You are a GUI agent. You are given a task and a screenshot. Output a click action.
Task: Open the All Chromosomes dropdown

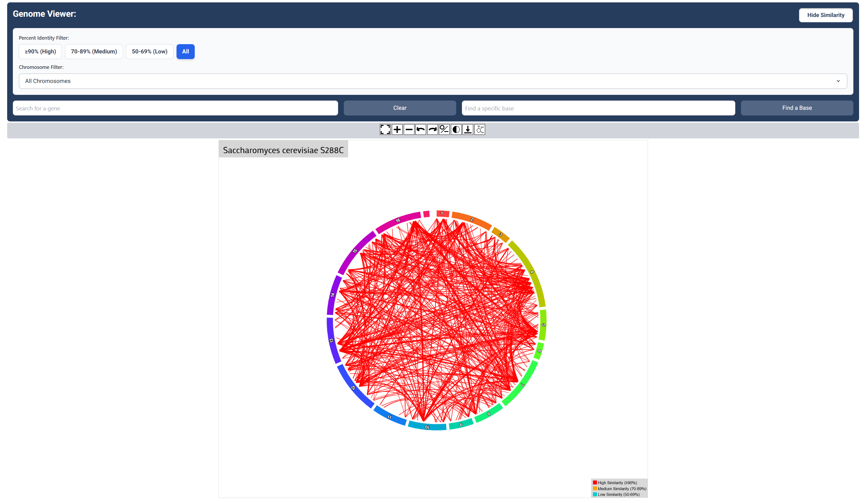pos(433,81)
